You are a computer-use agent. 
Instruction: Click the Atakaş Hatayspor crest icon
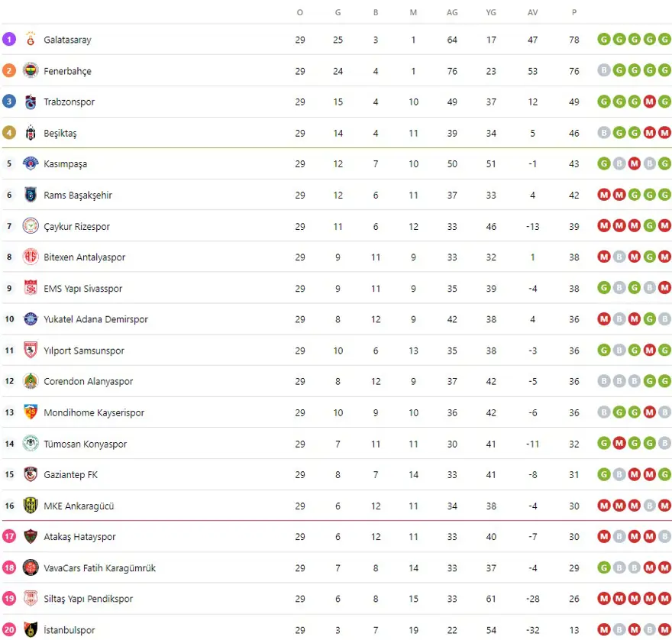tap(31, 537)
